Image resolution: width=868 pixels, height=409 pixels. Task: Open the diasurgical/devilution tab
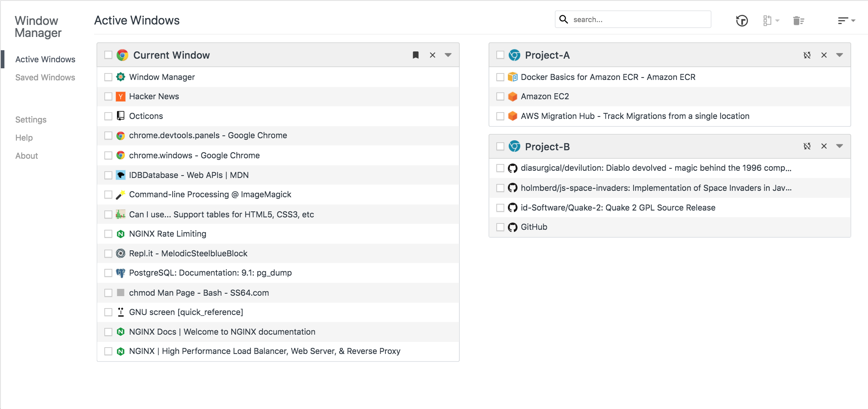pos(670,168)
